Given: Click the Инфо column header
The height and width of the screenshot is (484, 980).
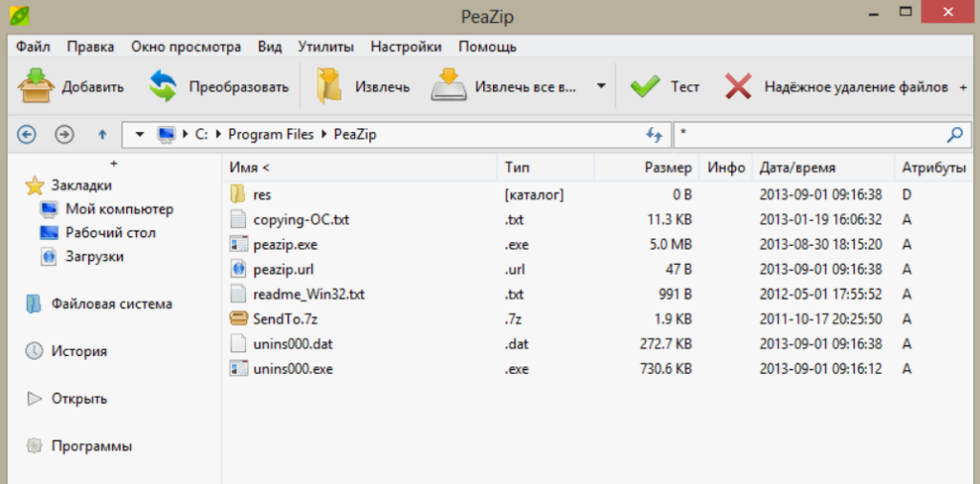Looking at the screenshot, I should click(725, 167).
